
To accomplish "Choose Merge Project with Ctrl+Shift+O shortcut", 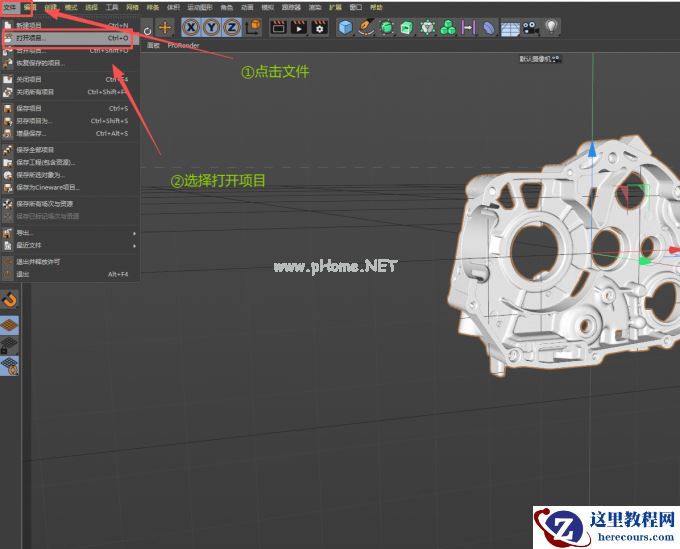I will 69,51.
